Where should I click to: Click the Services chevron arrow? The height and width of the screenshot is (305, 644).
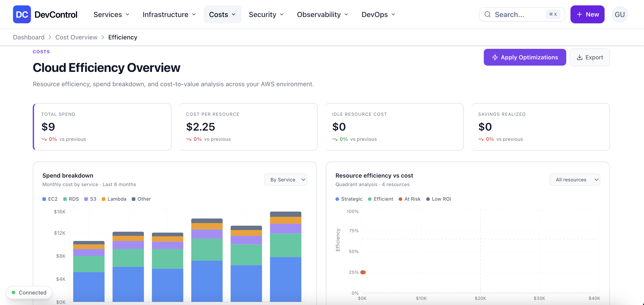point(128,15)
